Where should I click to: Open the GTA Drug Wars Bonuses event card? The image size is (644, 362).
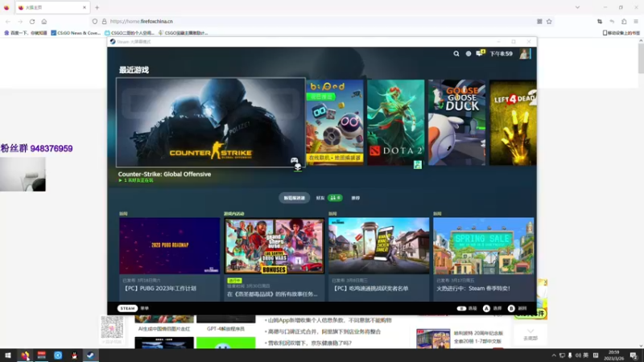click(275, 259)
